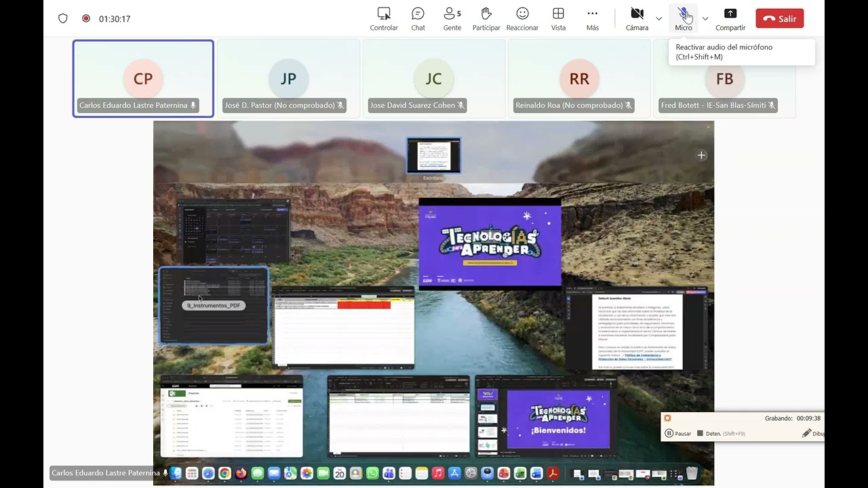This screenshot has height=488, width=868.
Task: Show the Gente participants list
Action: [452, 19]
